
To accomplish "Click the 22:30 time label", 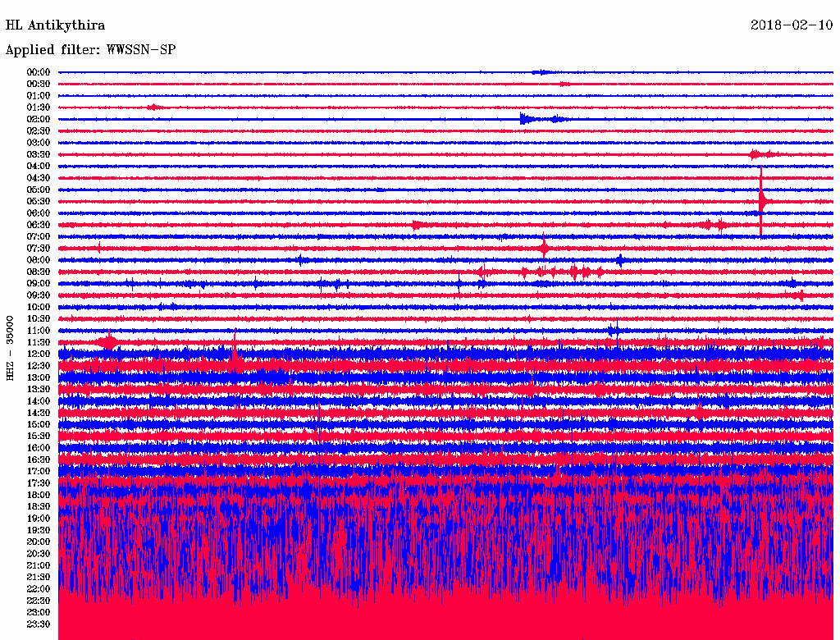I will 39,601.
